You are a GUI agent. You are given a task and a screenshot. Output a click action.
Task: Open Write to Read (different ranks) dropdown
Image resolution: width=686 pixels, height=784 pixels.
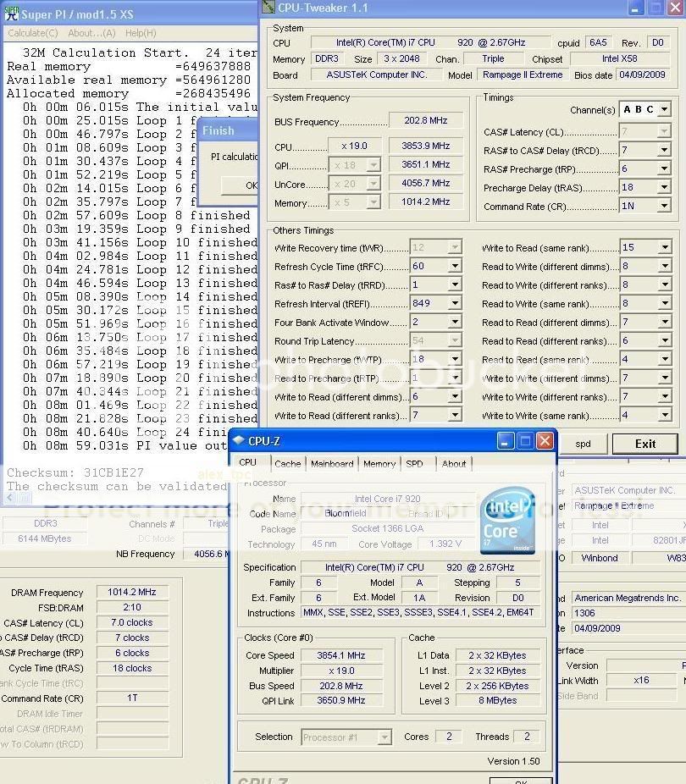coord(455,416)
